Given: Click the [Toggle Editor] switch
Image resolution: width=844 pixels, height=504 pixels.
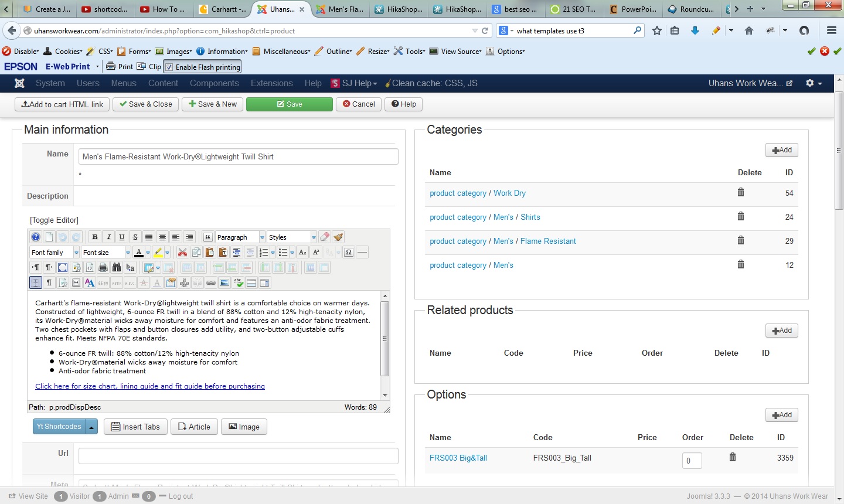Looking at the screenshot, I should click(55, 220).
